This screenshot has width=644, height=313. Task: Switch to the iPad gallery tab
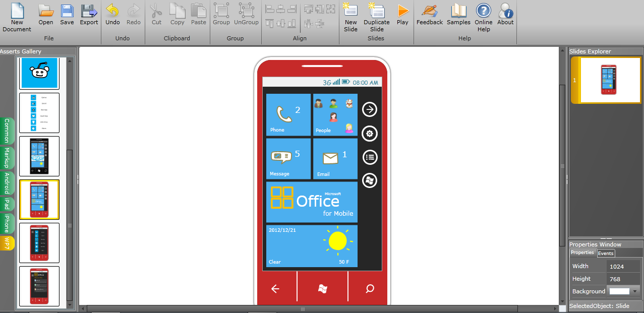(7, 204)
